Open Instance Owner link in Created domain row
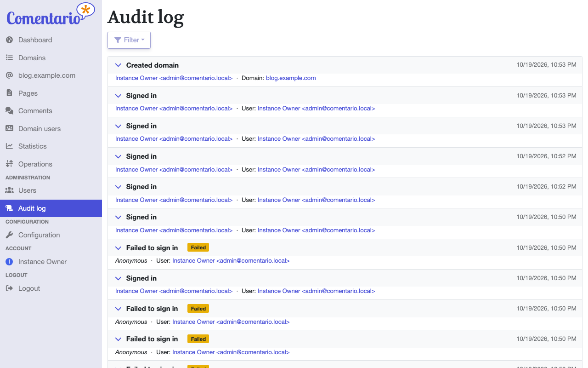 [174, 78]
